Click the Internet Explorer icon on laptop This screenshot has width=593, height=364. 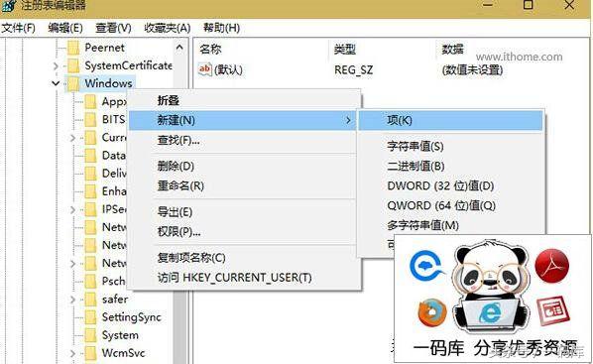pos(490,312)
